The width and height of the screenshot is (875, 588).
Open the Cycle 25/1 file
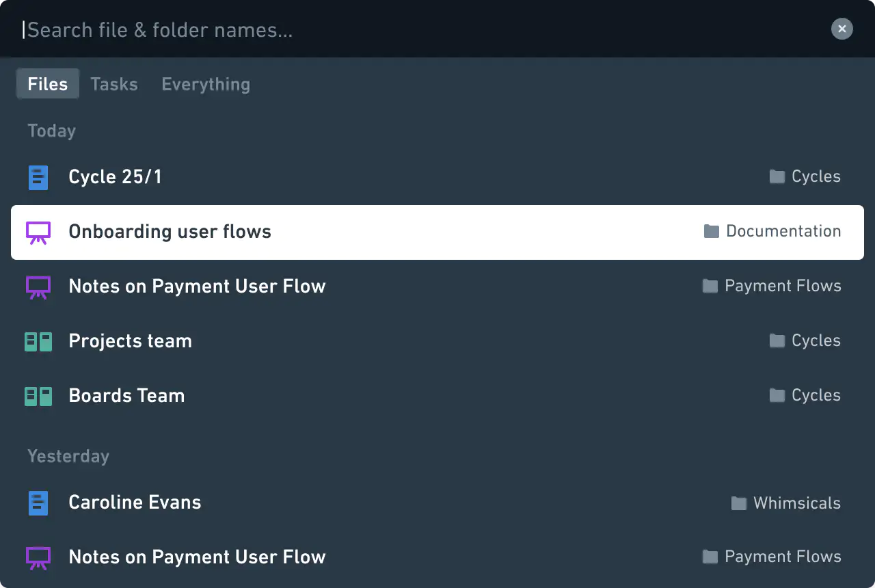[116, 177]
